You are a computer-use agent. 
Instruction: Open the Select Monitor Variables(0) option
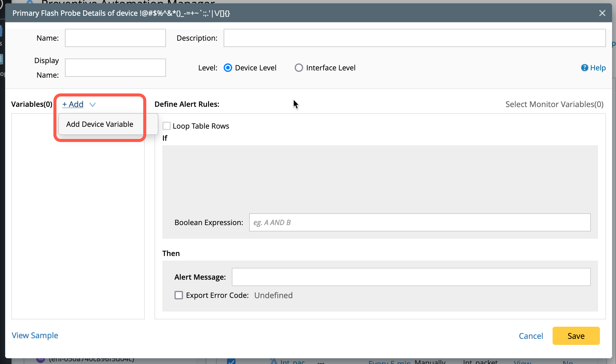554,104
